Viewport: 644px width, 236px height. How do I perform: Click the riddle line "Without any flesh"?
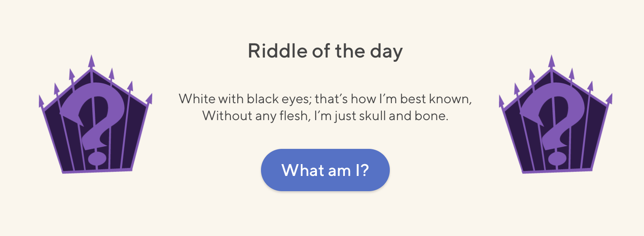tap(325, 115)
